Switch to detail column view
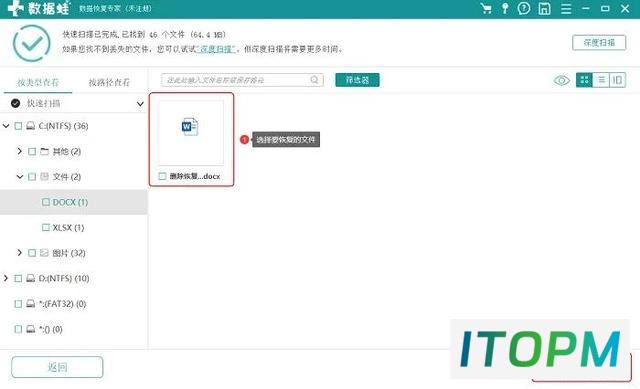The height and width of the screenshot is (389, 640). click(x=617, y=80)
